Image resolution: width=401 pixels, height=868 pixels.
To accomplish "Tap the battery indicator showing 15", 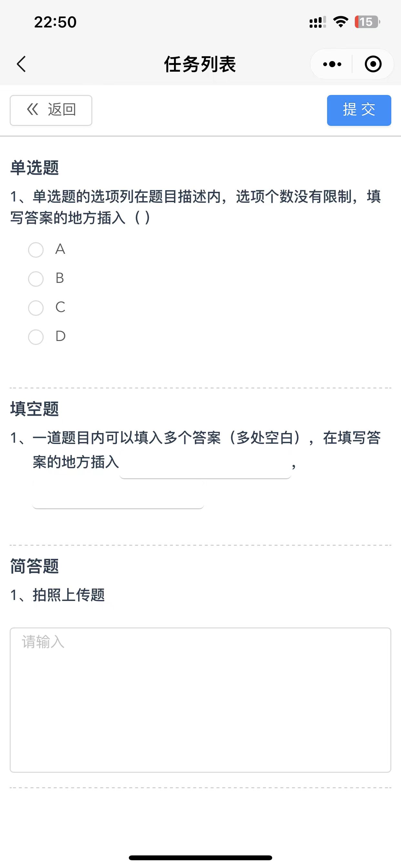I will click(x=367, y=22).
